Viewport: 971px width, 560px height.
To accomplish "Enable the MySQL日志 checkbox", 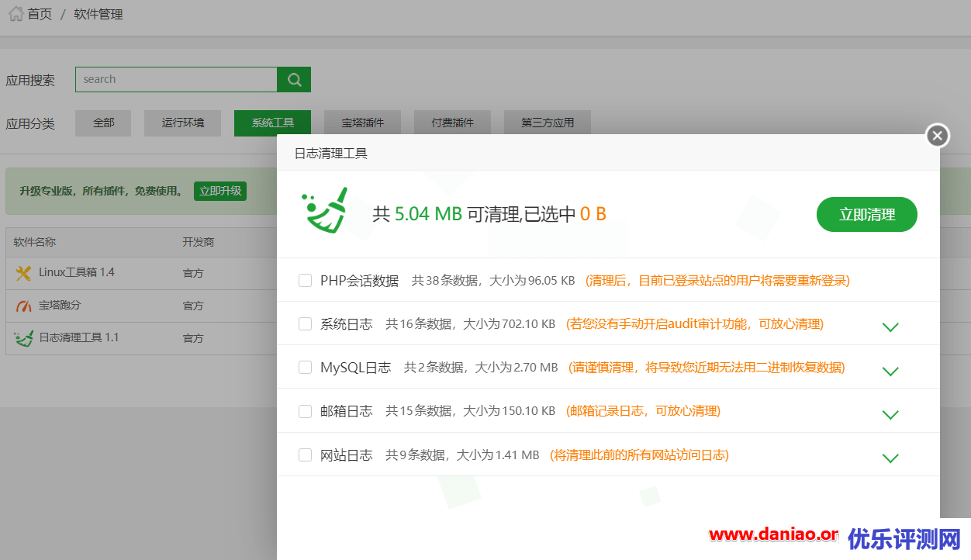I will coord(305,367).
